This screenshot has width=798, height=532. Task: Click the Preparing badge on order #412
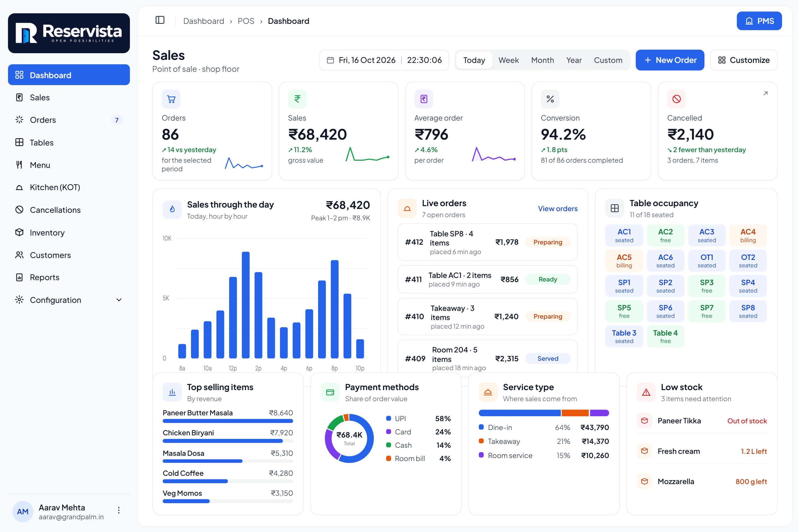coord(548,242)
